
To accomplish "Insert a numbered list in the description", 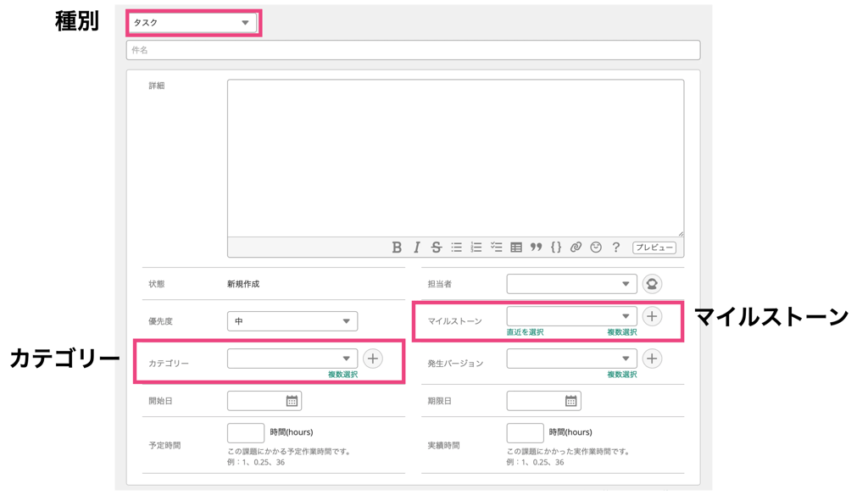I will pos(476,247).
